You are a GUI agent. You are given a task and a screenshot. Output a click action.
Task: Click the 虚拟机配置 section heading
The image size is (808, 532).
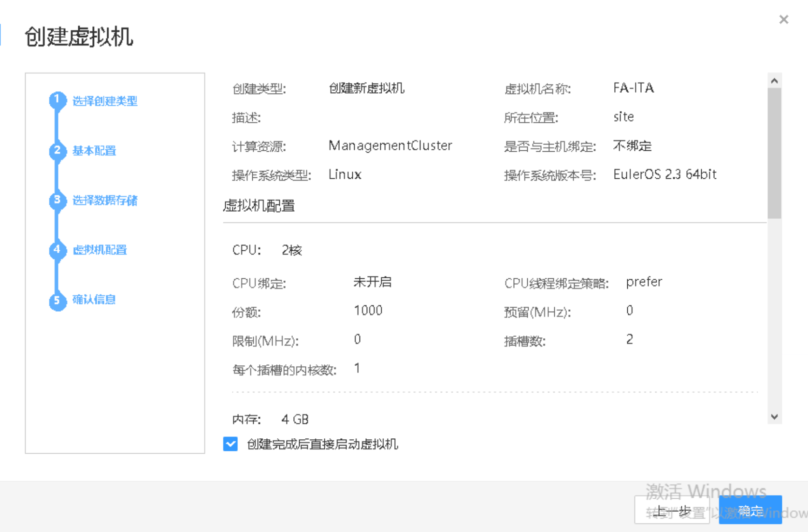tap(259, 206)
